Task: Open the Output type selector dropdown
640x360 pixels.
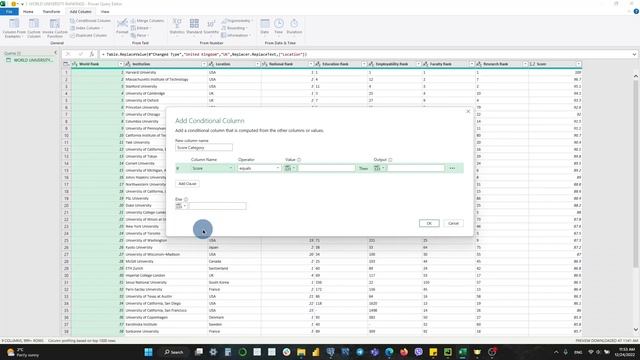Action: 380,168
